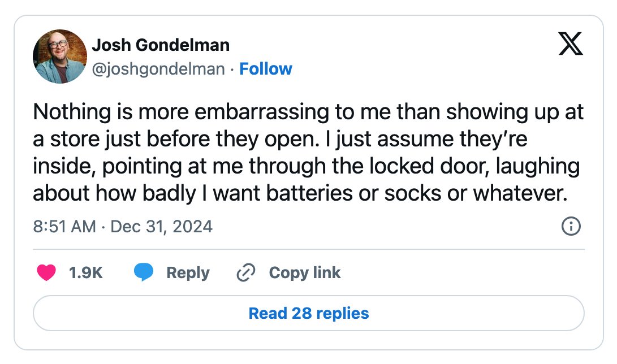
Task: Choose the Copy link text label
Action: pyautogui.click(x=305, y=273)
